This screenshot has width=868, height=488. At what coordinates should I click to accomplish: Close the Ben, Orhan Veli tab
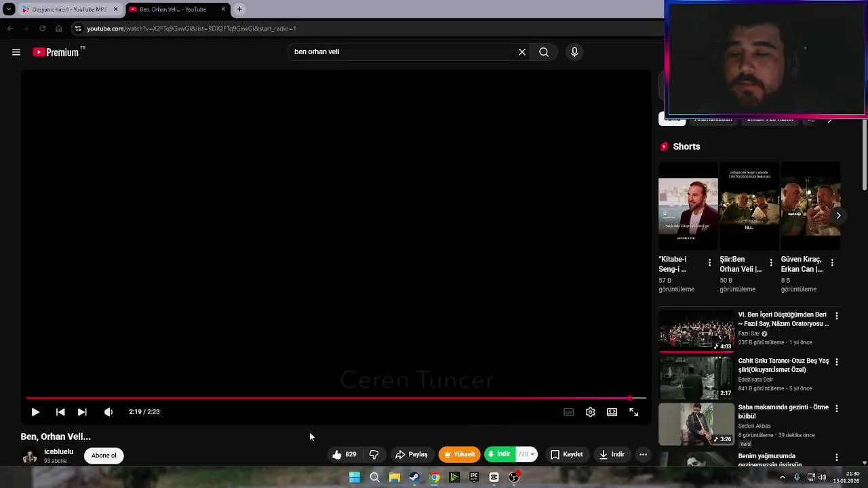pos(223,9)
